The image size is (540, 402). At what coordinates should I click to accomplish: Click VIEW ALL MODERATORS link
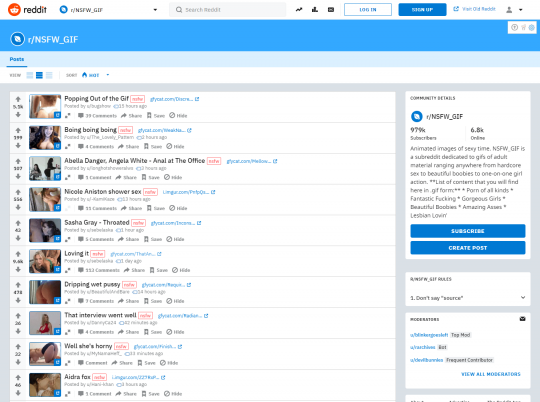click(491, 374)
